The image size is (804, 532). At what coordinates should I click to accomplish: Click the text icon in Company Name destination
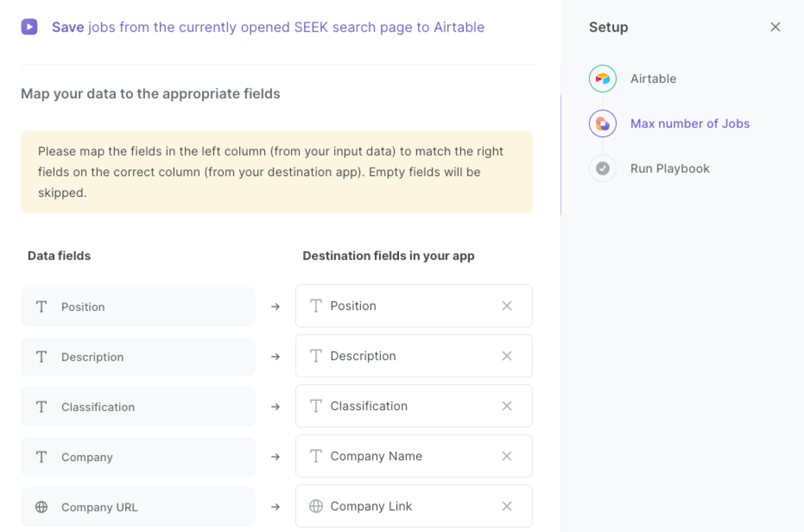(x=316, y=456)
